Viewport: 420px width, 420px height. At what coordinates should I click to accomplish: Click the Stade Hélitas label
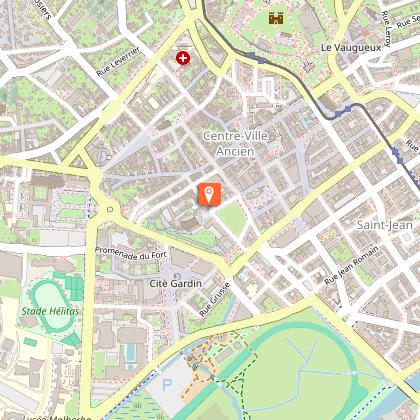pos(50,311)
